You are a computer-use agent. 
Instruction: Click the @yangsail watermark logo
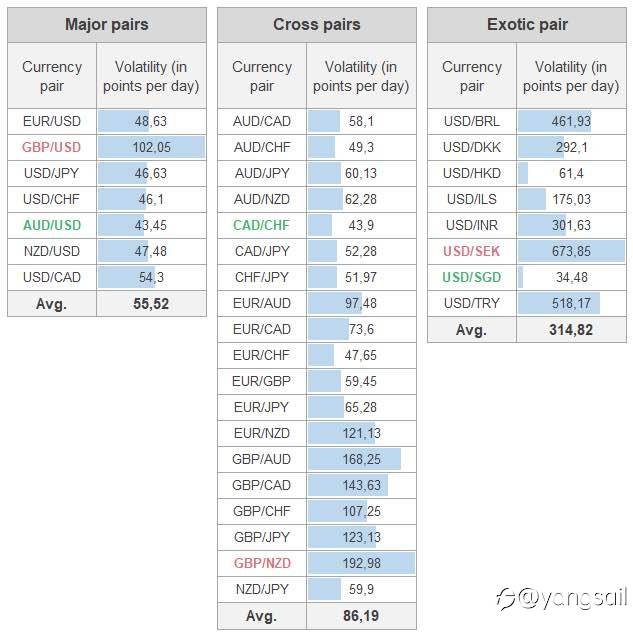coord(561,599)
